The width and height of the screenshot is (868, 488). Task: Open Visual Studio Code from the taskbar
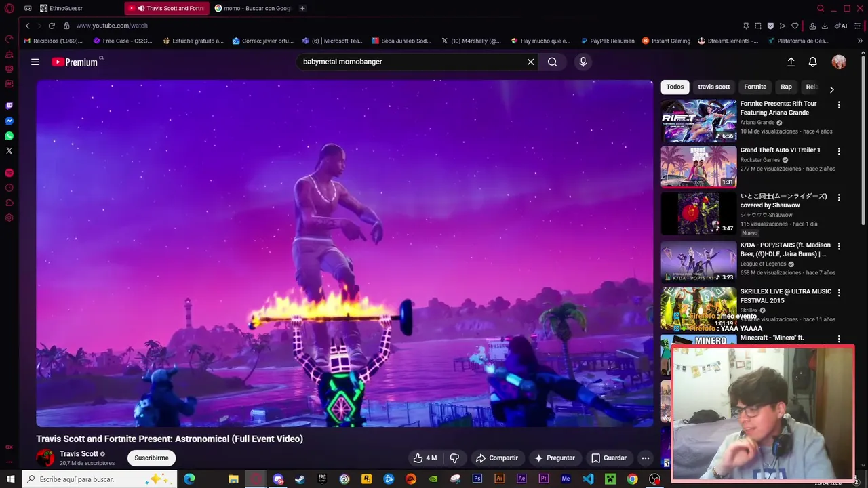point(588,479)
